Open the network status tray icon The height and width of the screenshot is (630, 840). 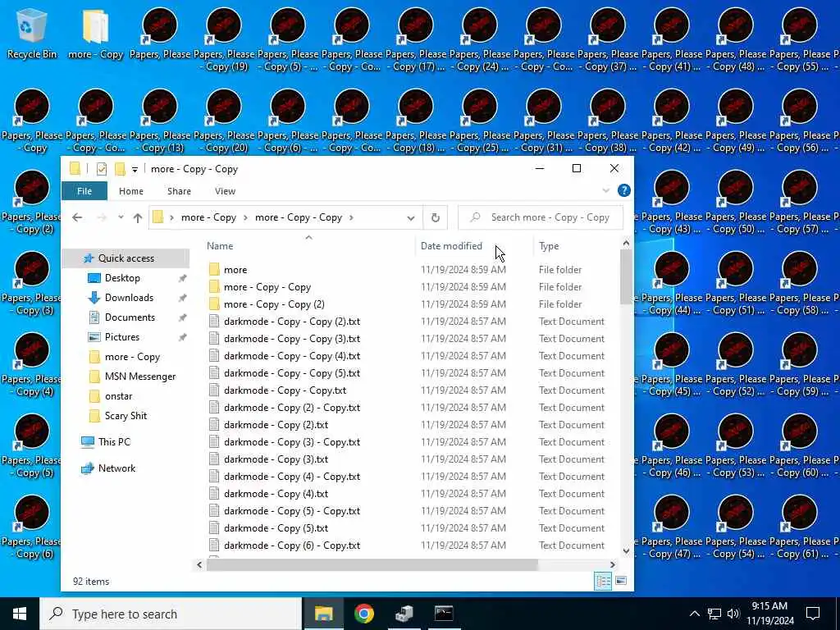(x=714, y=614)
